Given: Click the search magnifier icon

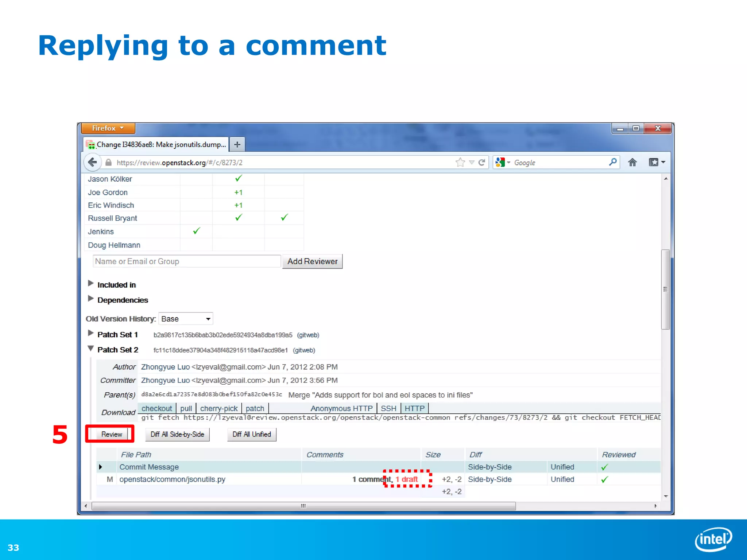Looking at the screenshot, I should coord(612,162).
